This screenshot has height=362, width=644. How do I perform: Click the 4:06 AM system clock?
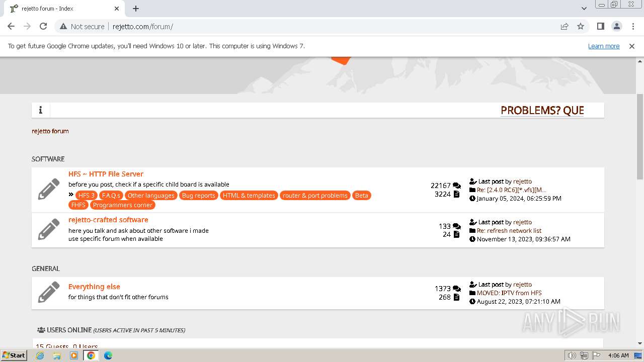pyautogui.click(x=618, y=355)
